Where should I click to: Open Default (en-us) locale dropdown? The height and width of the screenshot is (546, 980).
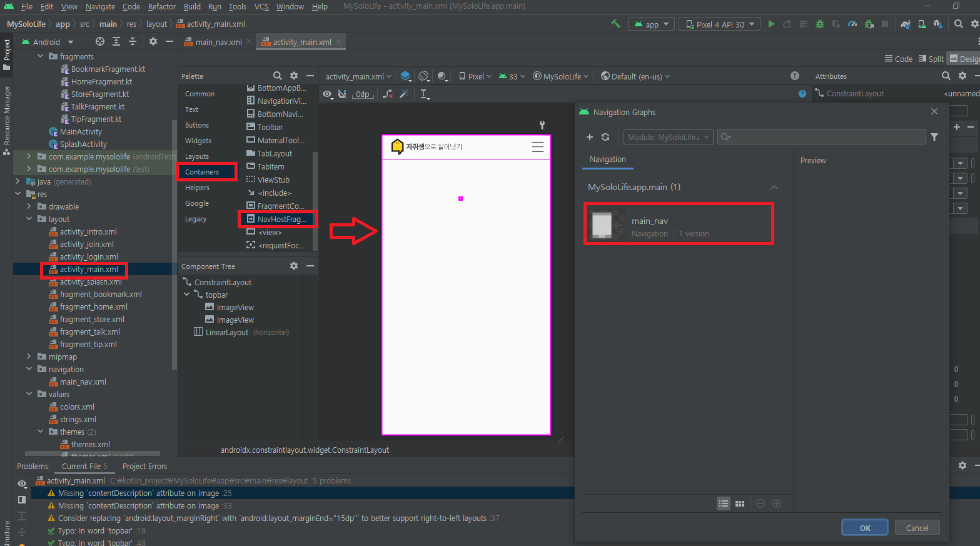tap(635, 76)
